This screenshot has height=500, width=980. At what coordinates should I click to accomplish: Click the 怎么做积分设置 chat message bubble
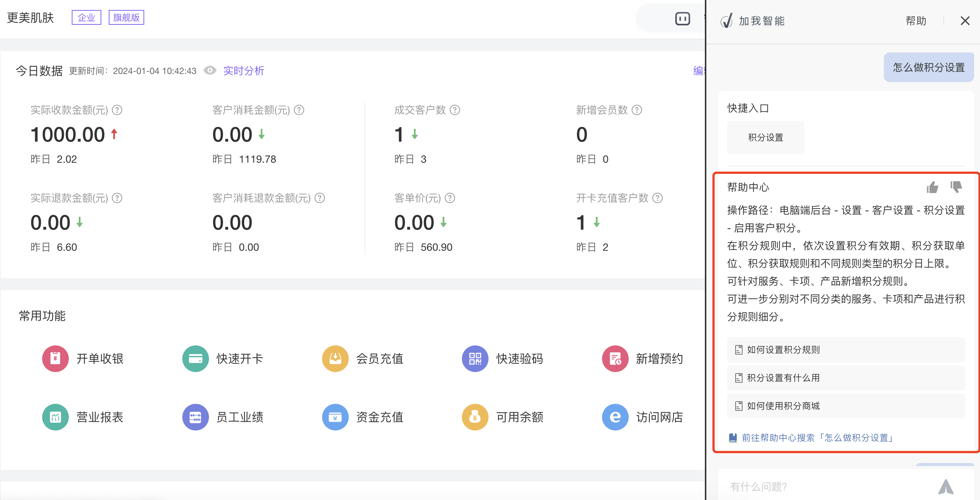tap(928, 67)
